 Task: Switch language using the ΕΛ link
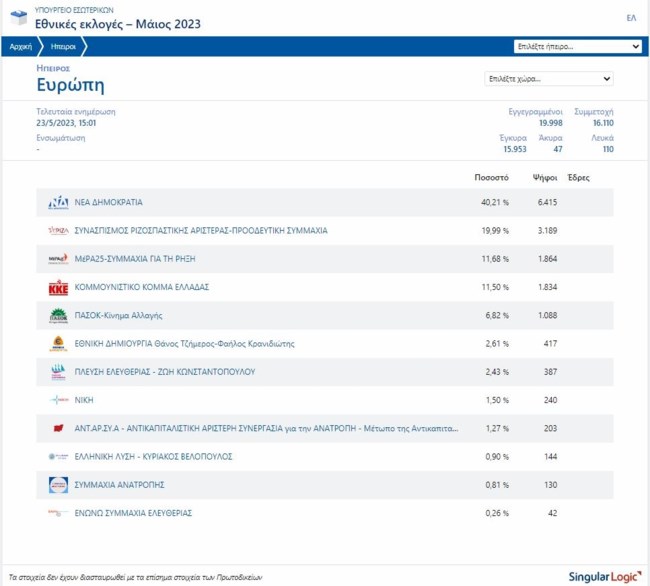631,18
